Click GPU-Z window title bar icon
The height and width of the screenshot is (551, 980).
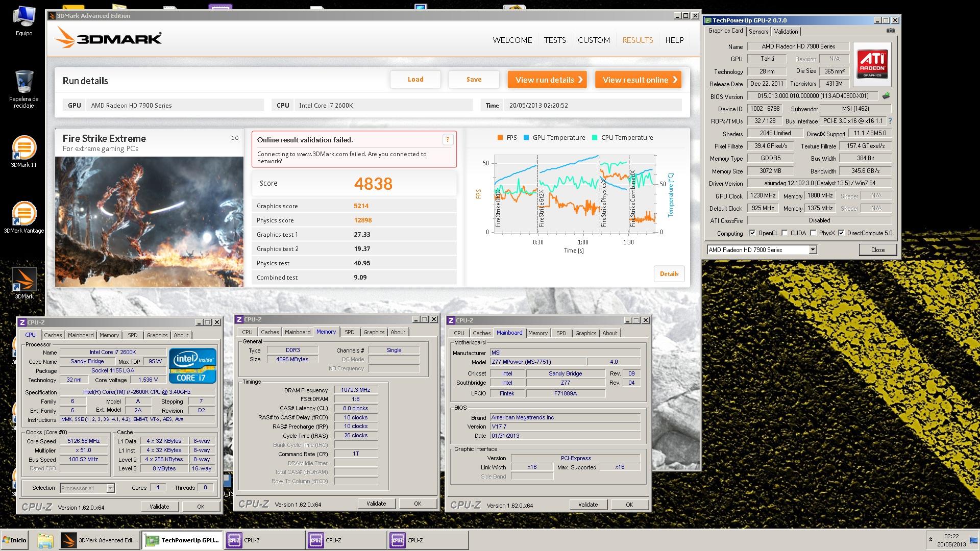tap(708, 20)
